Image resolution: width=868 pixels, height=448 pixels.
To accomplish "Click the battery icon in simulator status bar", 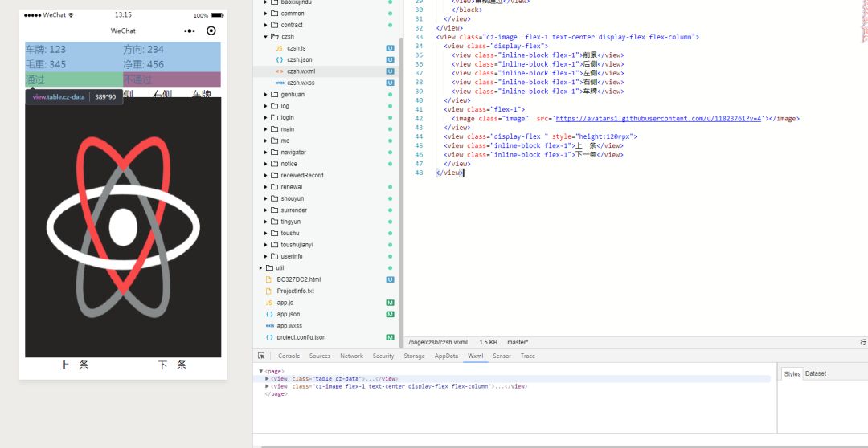I will pos(217,15).
